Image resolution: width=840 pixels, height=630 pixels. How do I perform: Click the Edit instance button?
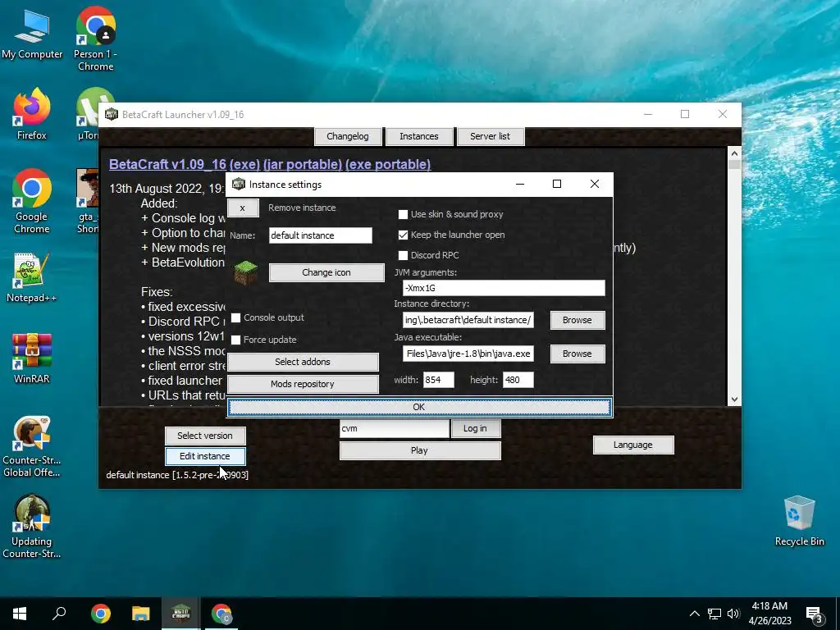pyautogui.click(x=204, y=456)
